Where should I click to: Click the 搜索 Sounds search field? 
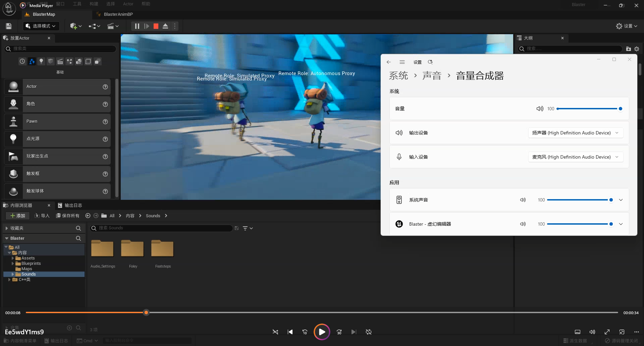point(161,228)
